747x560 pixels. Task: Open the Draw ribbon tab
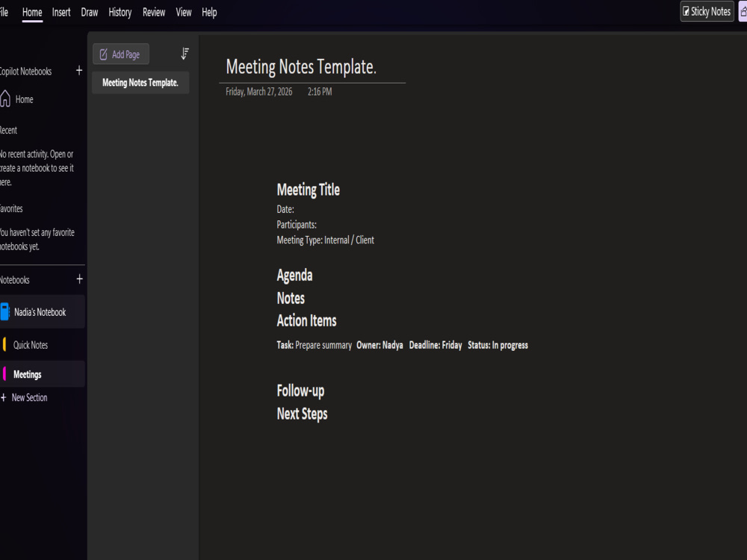[89, 13]
